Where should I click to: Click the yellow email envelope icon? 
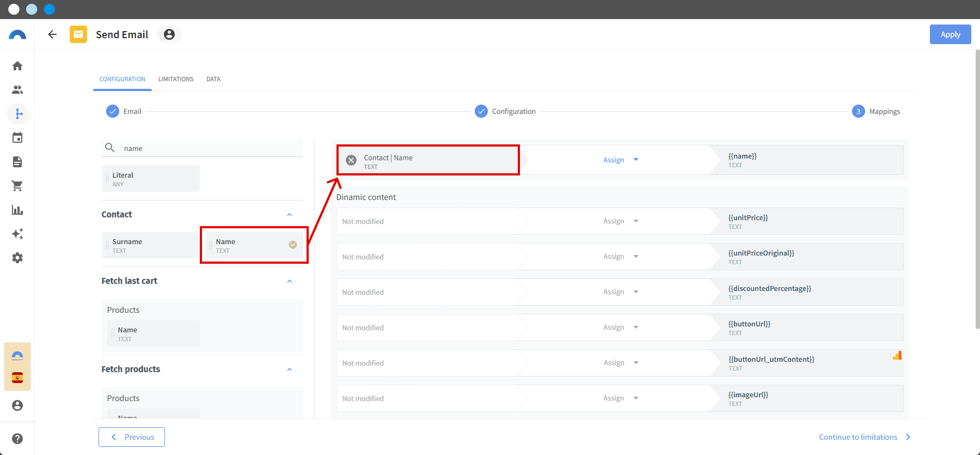[x=78, y=34]
